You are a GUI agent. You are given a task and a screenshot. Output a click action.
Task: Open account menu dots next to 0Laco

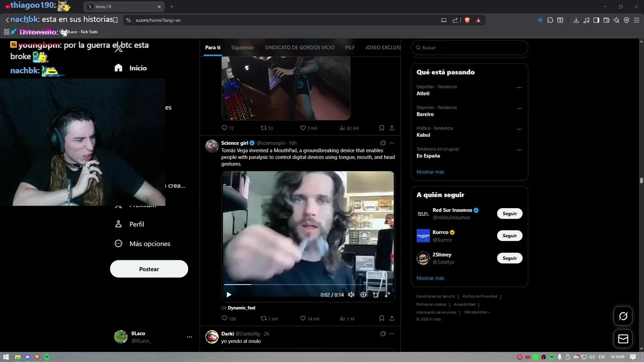(x=189, y=337)
